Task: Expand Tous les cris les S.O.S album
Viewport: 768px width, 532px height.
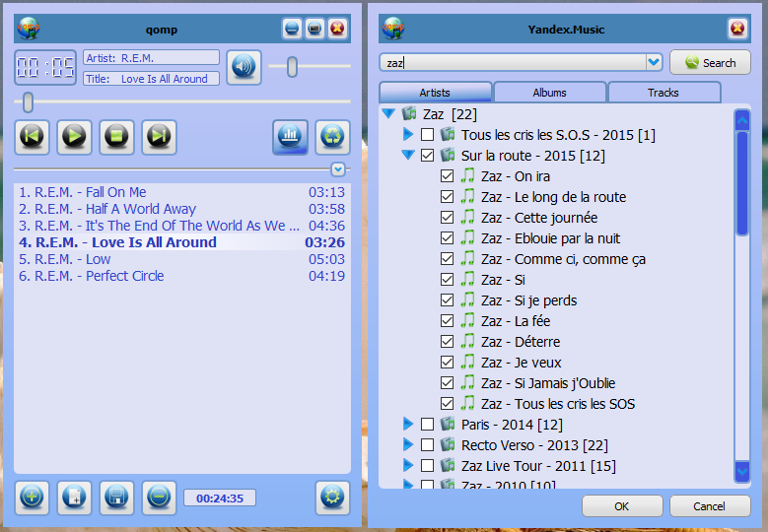Action: [x=407, y=134]
